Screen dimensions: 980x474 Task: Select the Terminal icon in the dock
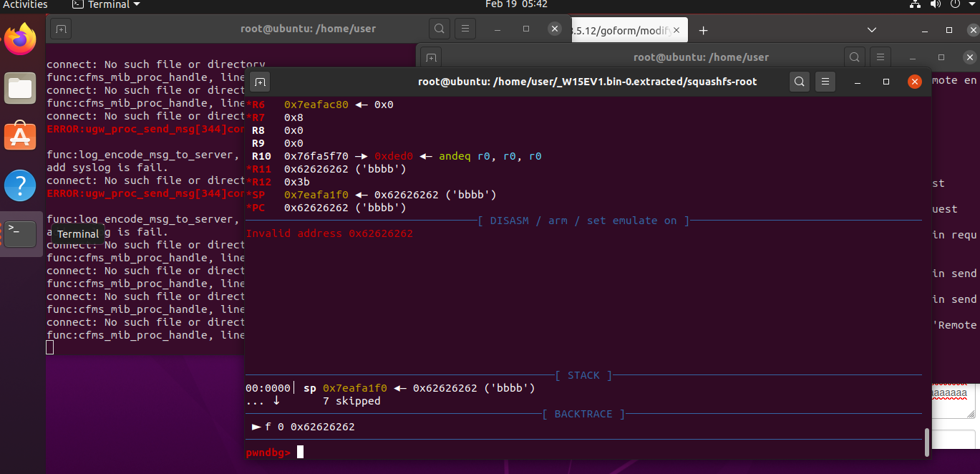click(20, 233)
